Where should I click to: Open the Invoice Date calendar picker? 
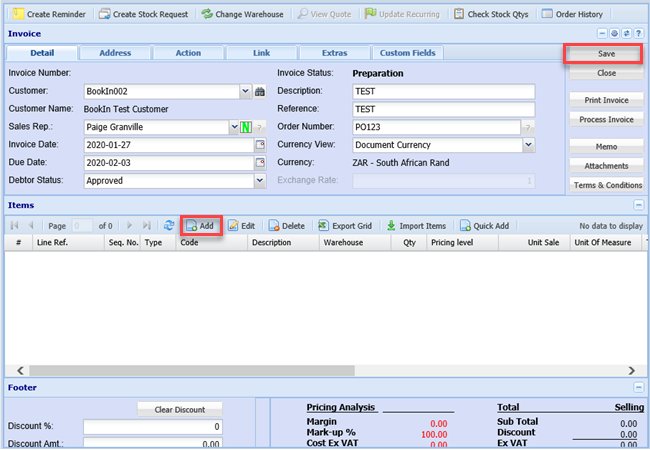point(259,145)
